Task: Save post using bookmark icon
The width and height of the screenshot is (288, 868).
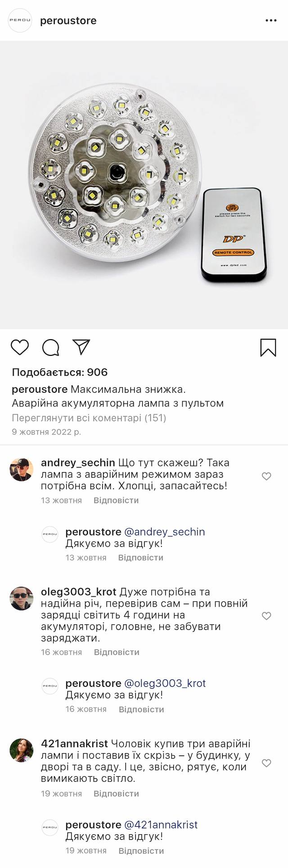Action: (268, 347)
